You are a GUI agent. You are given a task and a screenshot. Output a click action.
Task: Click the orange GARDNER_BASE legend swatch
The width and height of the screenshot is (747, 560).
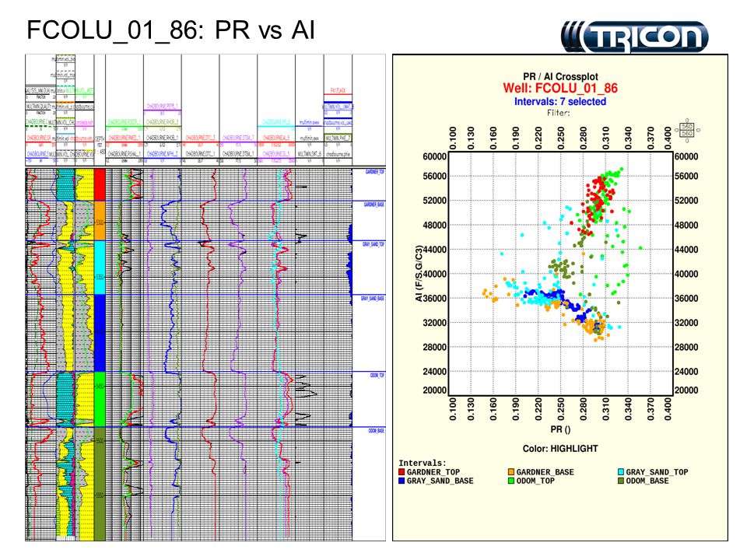tap(511, 472)
